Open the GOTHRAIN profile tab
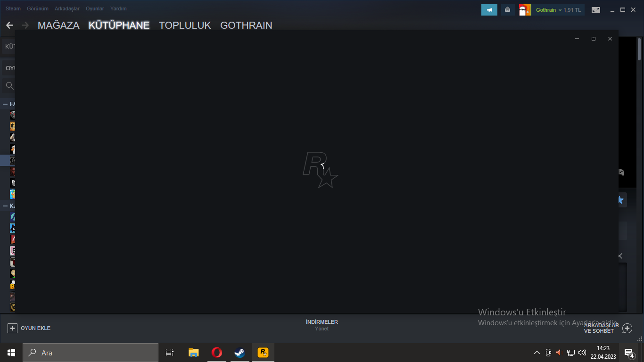Viewport: 644px width, 362px height. point(246,25)
